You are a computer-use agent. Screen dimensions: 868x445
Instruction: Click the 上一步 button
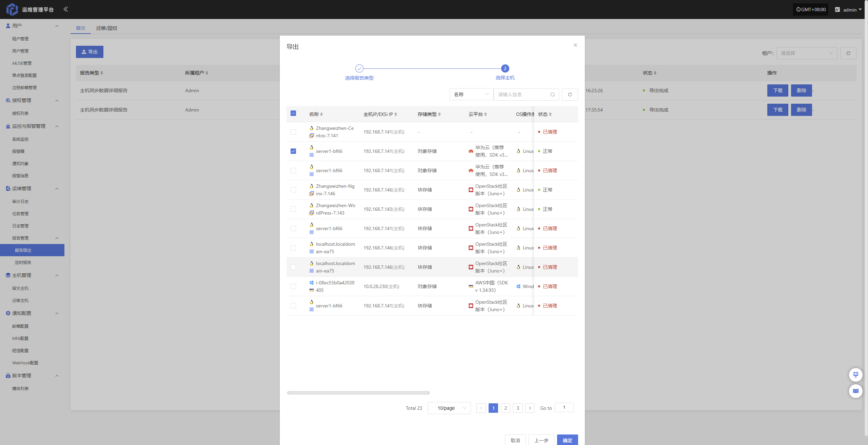[541, 440]
